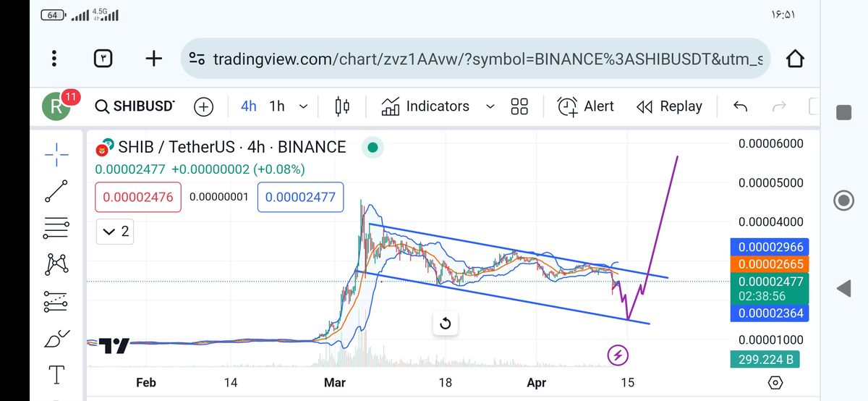Tap the current price 0.00002477 axis label

pyautogui.click(x=770, y=288)
